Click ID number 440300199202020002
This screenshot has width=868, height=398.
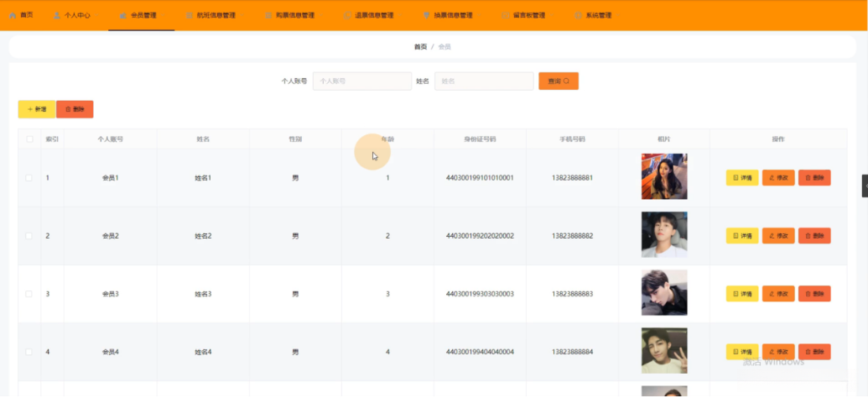pyautogui.click(x=480, y=236)
